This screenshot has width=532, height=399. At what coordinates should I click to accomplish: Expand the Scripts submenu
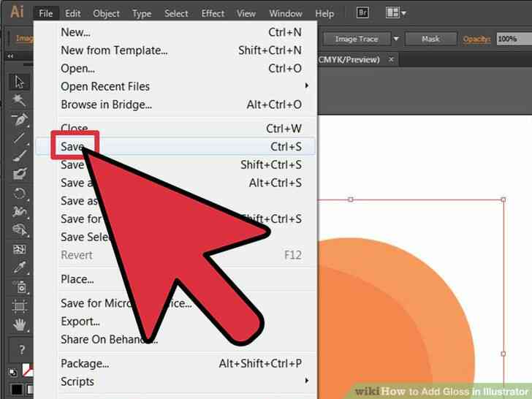[175, 381]
